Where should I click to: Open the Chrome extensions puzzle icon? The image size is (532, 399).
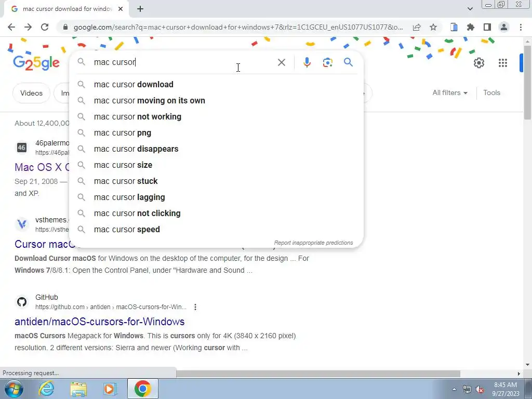[471, 27]
